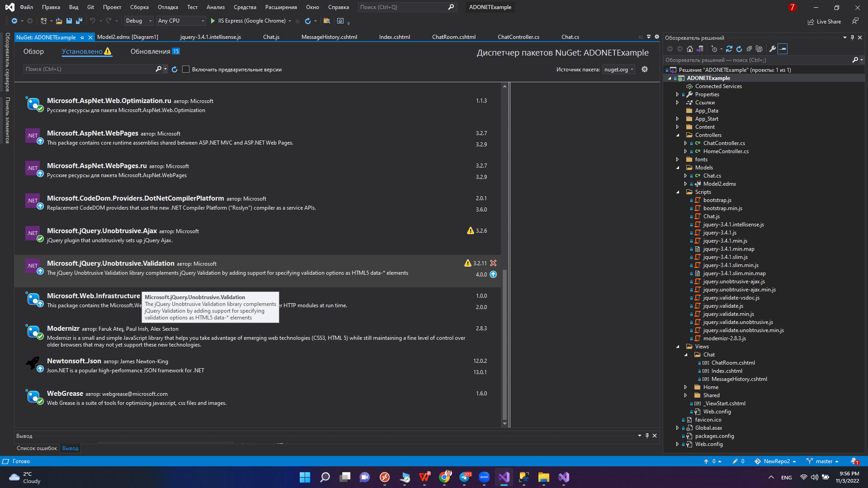Click the Undo icon on the toolbar
Image resolution: width=868 pixels, height=488 pixels.
point(93,21)
